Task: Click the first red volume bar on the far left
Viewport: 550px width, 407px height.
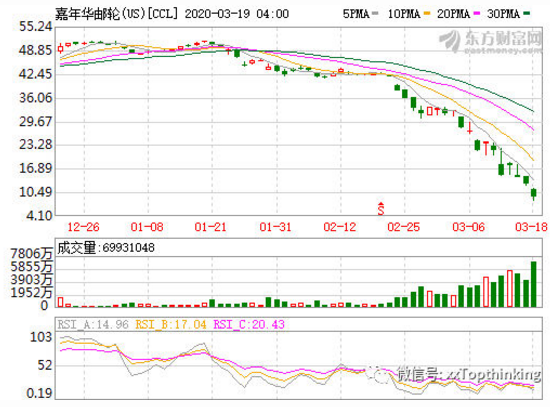Action: pos(61,302)
